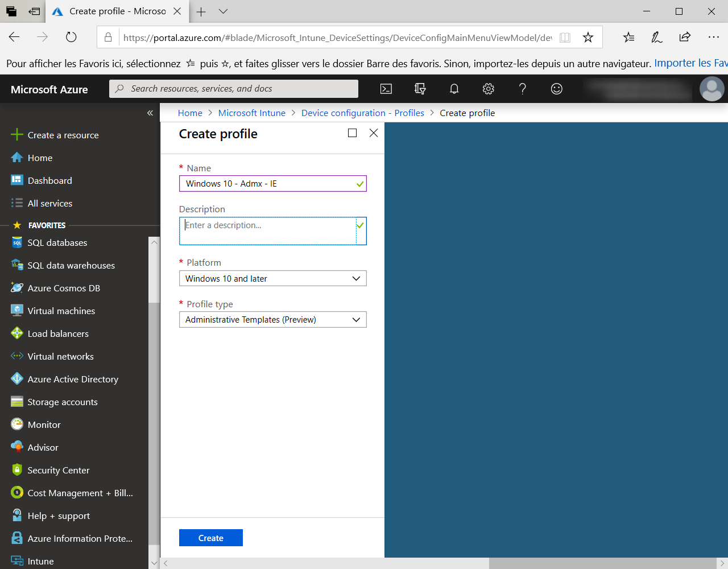The width and height of the screenshot is (728, 569).
Task: Focus the Description text field
Action: point(267,231)
